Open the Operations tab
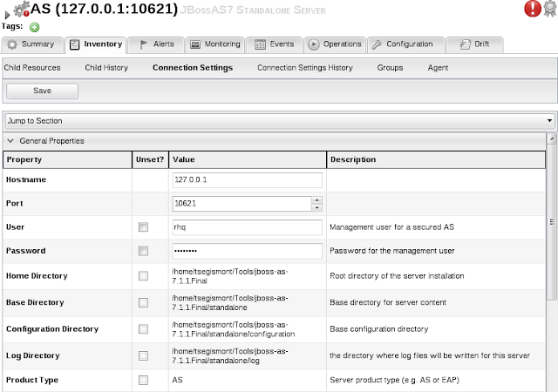Viewport: 558px width, 392px height. pos(335,44)
